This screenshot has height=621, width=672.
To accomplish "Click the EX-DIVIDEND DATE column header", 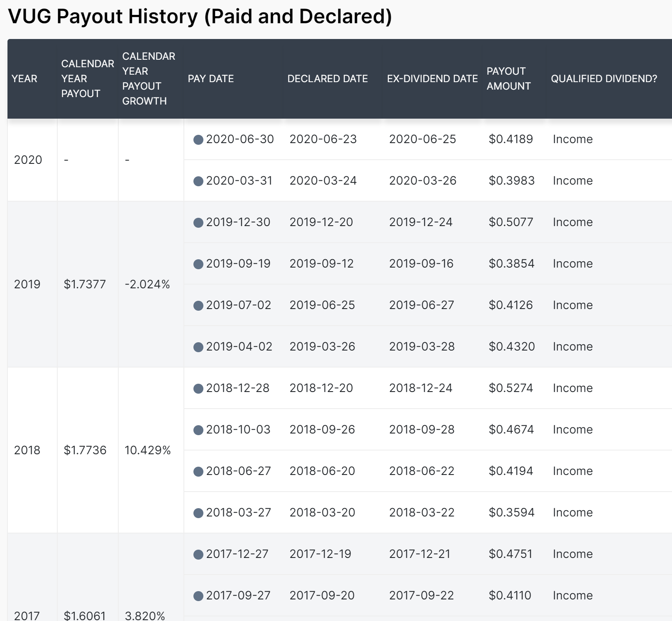I will pos(432,78).
